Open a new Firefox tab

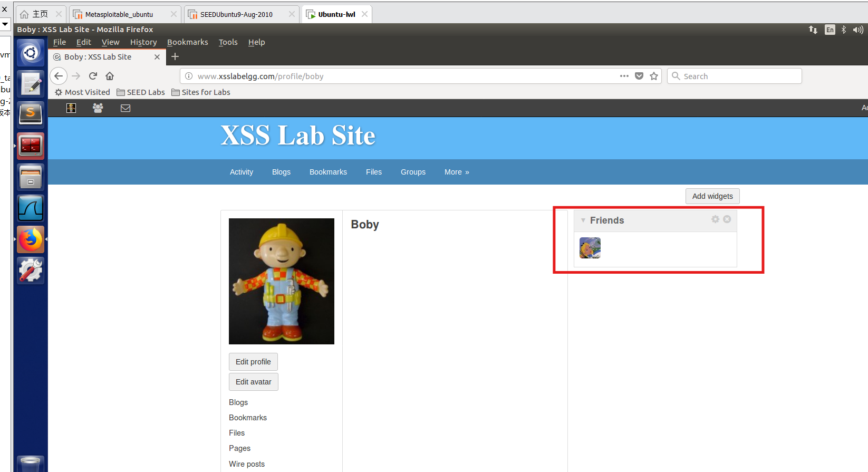(x=175, y=56)
